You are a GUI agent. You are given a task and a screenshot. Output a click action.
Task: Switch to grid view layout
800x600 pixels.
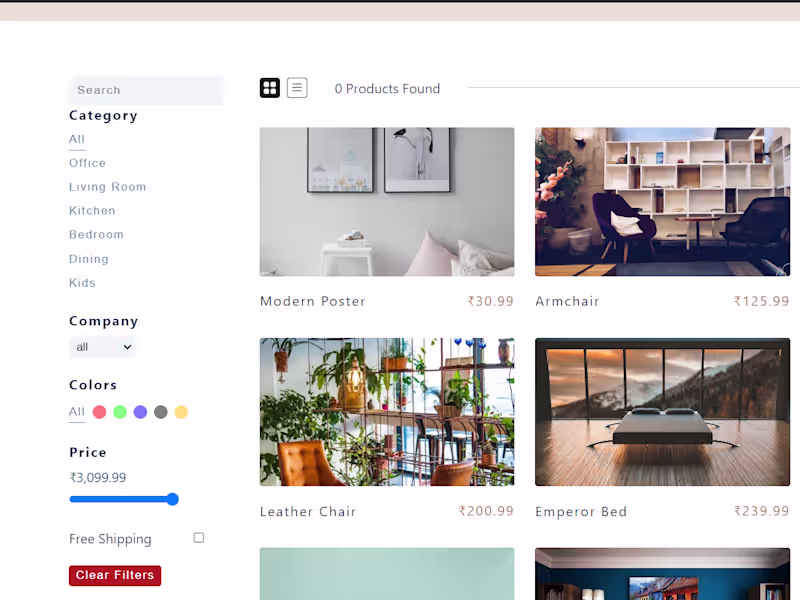click(270, 88)
